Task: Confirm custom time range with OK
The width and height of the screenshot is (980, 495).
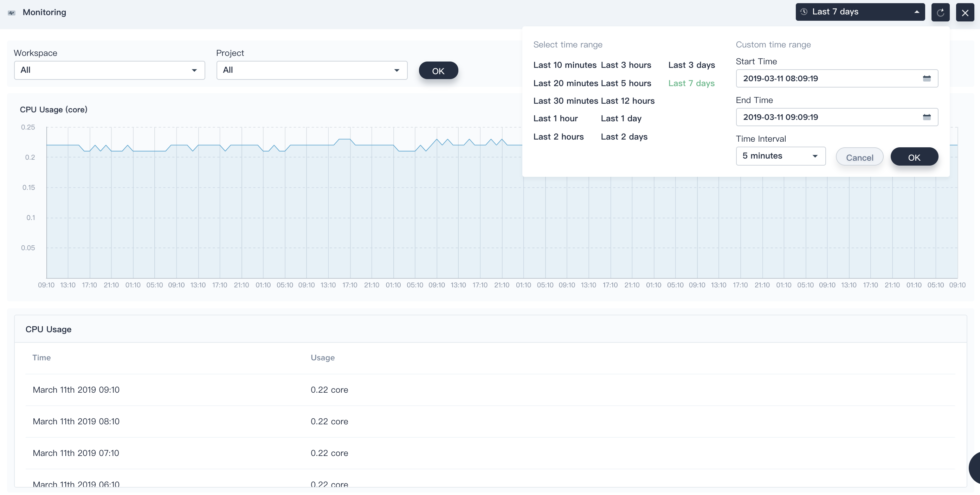Action: coord(914,157)
